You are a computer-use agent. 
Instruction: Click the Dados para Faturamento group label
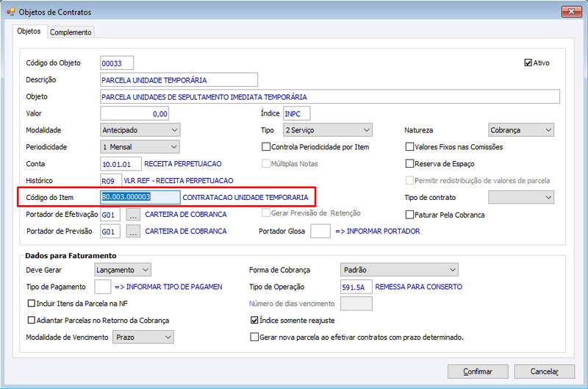pyautogui.click(x=71, y=255)
